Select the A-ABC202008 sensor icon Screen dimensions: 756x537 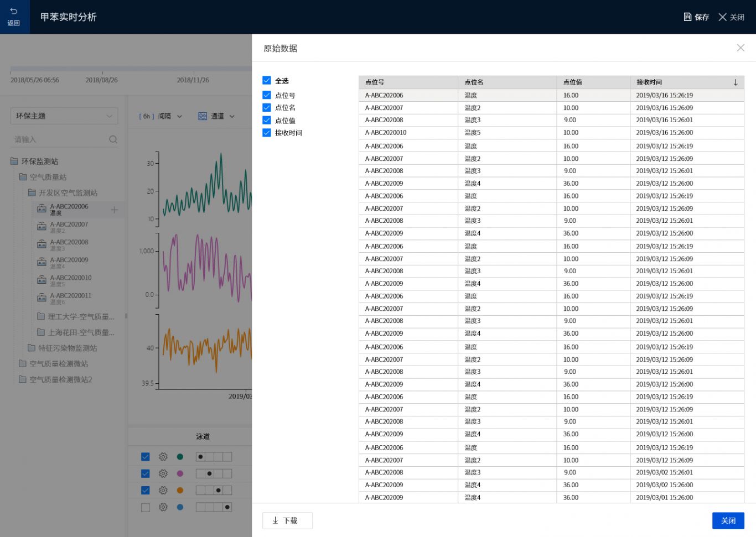pyautogui.click(x=42, y=244)
